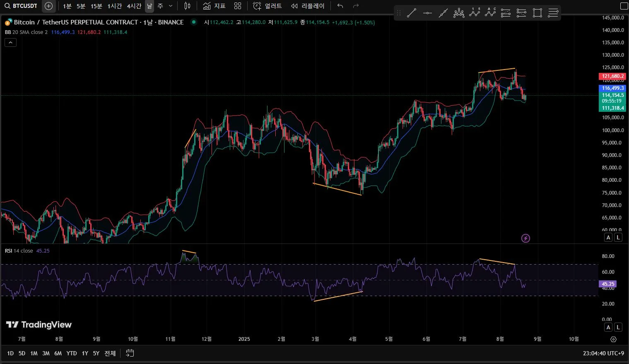
Task: Open the candlestick chart style picker
Action: tap(187, 6)
